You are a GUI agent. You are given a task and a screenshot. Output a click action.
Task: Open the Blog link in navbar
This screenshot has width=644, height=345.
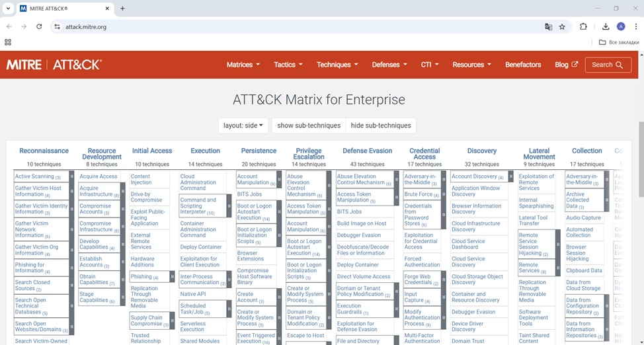pos(566,65)
